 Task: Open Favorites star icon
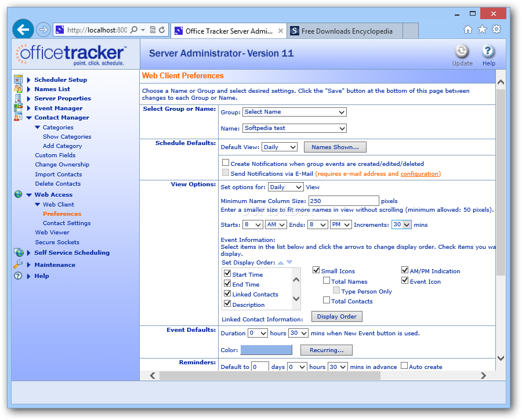[482, 30]
